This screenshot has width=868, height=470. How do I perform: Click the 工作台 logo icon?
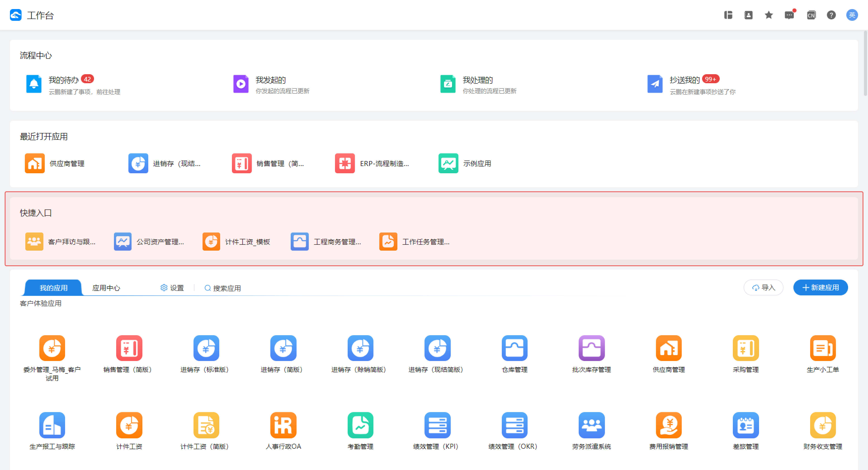click(x=16, y=15)
